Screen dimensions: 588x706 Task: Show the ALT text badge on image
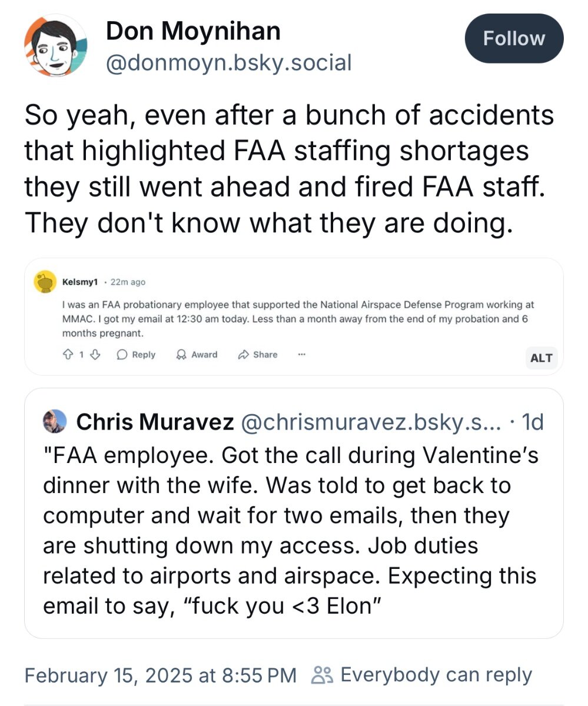click(x=541, y=358)
